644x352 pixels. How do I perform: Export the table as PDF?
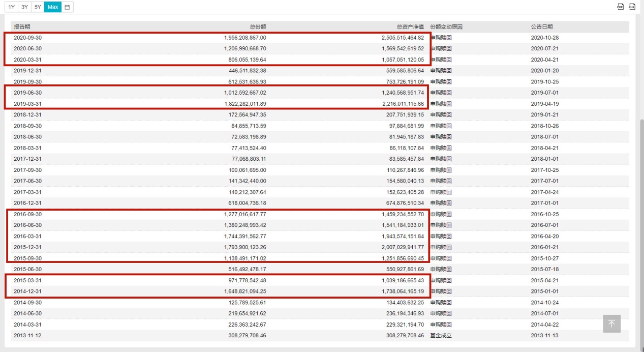point(620,7)
